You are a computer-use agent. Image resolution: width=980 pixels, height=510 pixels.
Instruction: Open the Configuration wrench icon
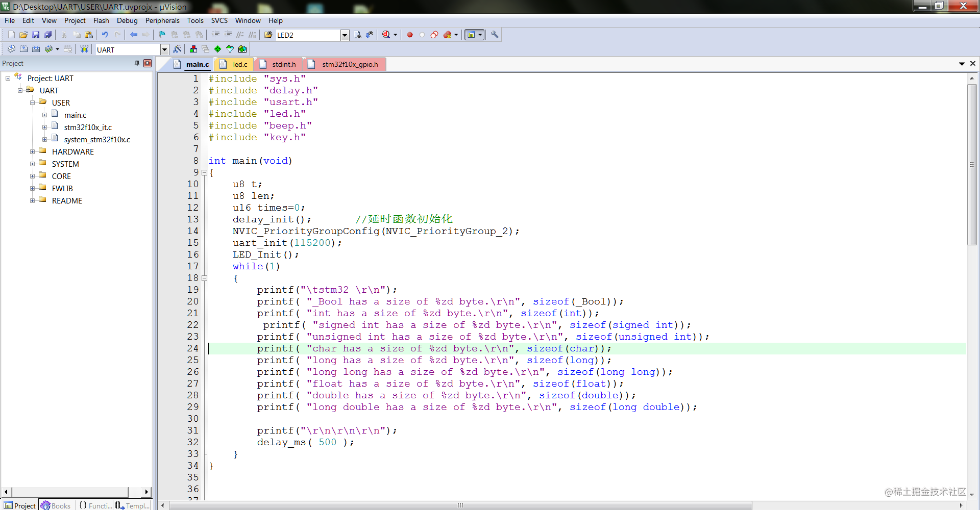pos(495,35)
